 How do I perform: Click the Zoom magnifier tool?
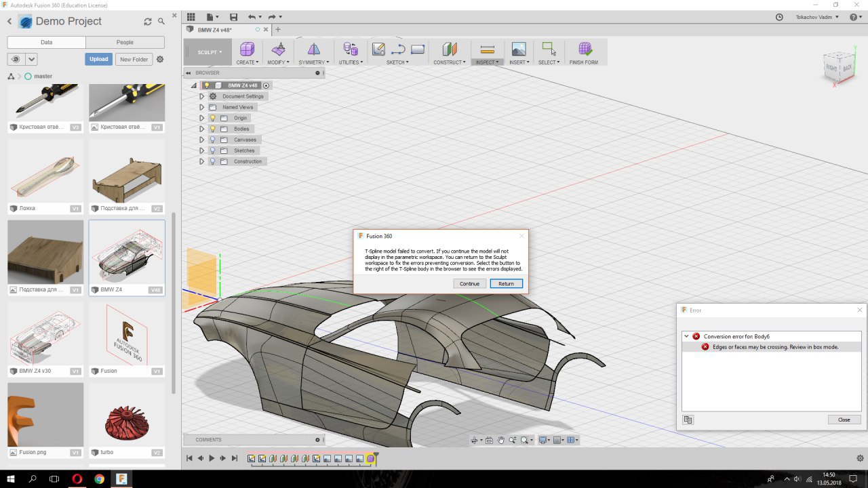click(512, 440)
